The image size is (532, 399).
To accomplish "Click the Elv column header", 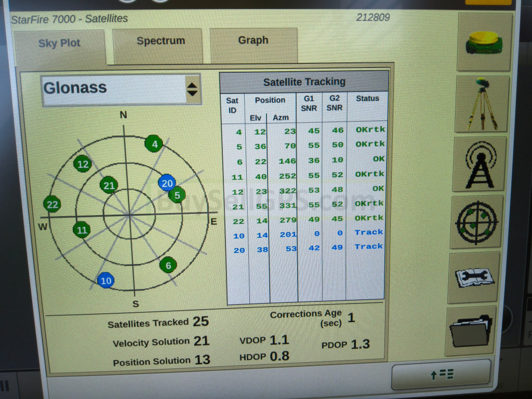I will pyautogui.click(x=256, y=118).
